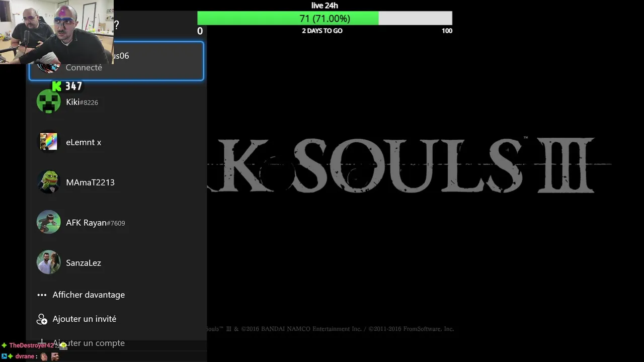Click the green progress bar 71%

tap(288, 19)
